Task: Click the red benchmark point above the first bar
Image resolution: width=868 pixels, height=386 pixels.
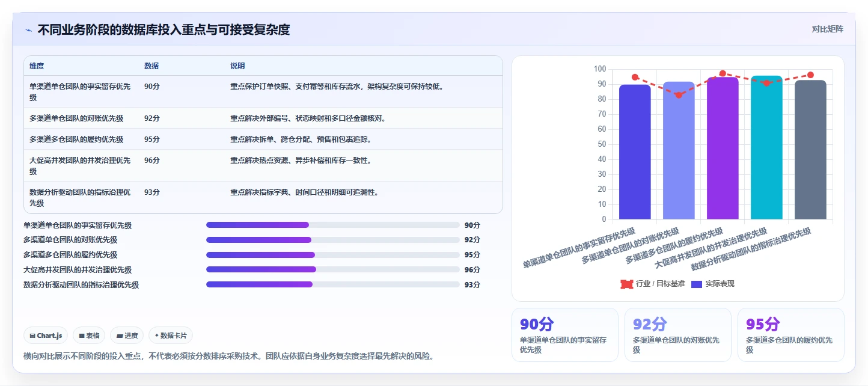Action: point(635,77)
